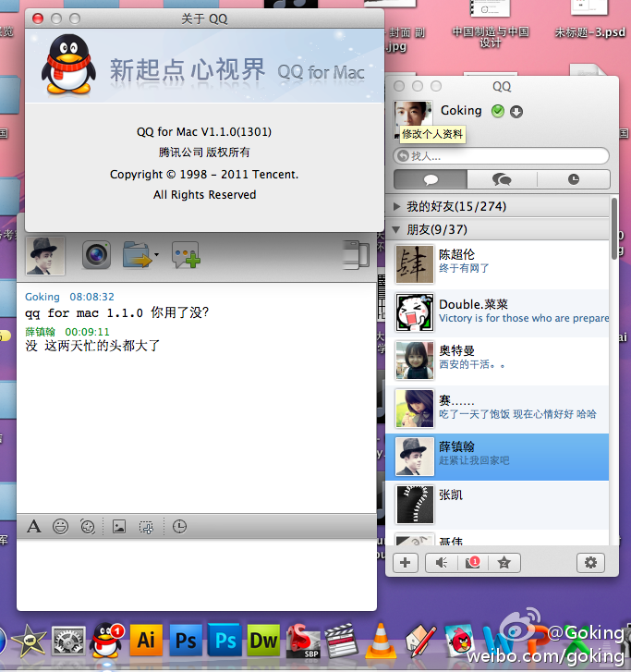Viewport: 631px width, 672px height.
Task: Click the QQ penguin dock icon
Action: (106, 641)
